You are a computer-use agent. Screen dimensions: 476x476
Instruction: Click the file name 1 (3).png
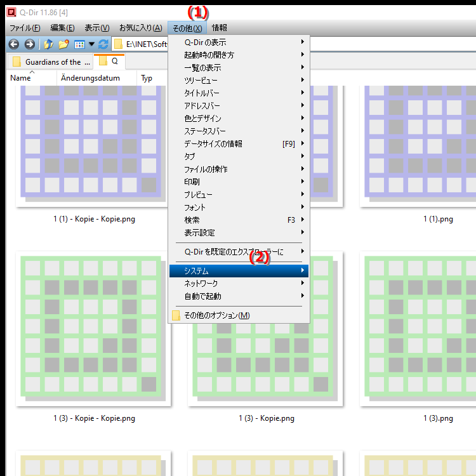pos(438,418)
